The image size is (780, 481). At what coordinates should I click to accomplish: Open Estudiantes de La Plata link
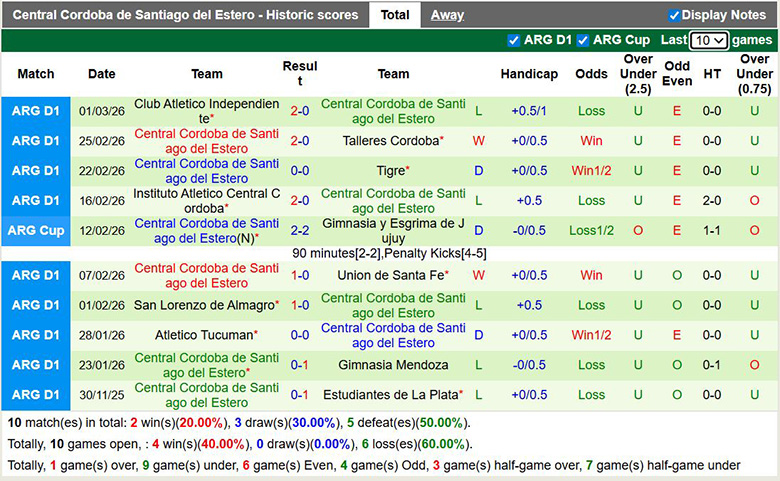tap(393, 395)
